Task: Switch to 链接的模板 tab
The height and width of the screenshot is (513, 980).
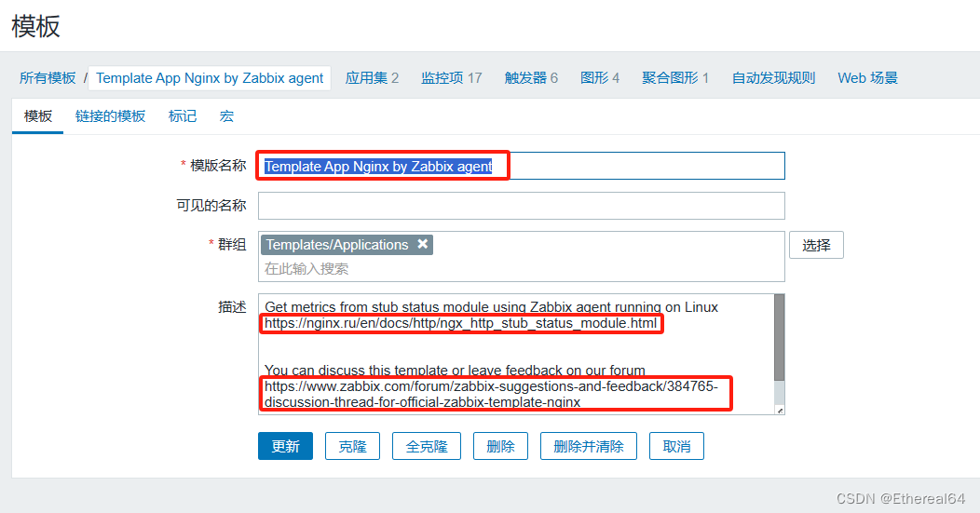Action: pyautogui.click(x=110, y=116)
